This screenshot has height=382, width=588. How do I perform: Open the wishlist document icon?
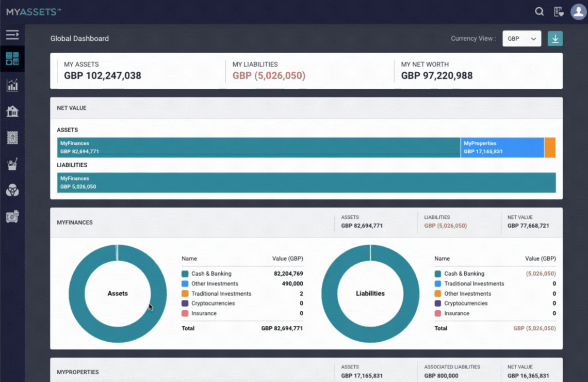(x=559, y=12)
